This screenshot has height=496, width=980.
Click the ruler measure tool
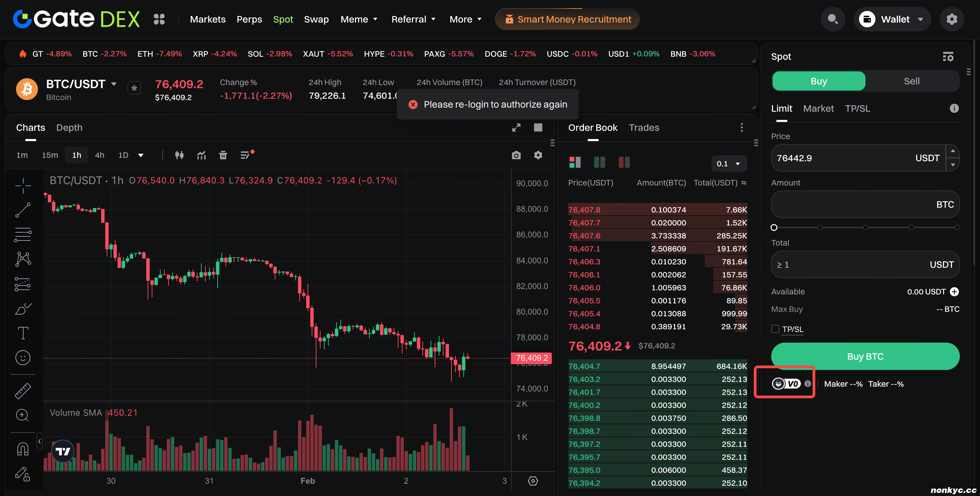(23, 391)
